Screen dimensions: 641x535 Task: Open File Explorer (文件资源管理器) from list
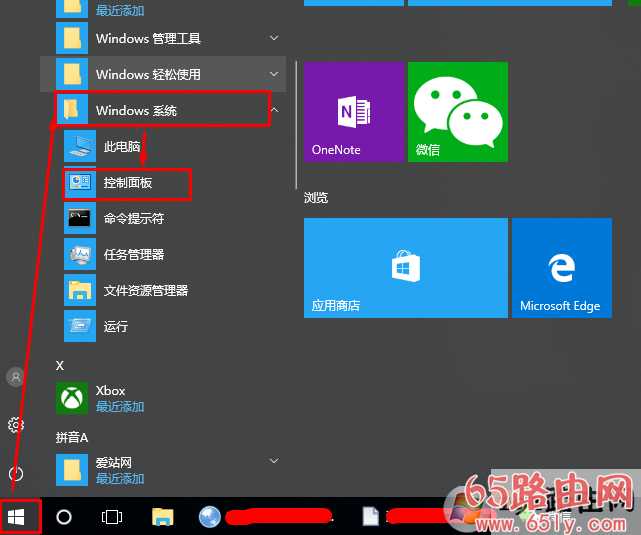145,290
